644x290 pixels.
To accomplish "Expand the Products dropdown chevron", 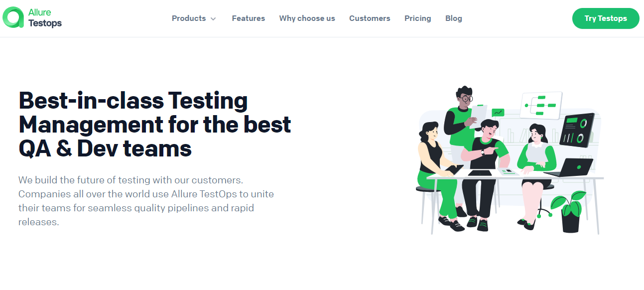I will click(x=213, y=19).
